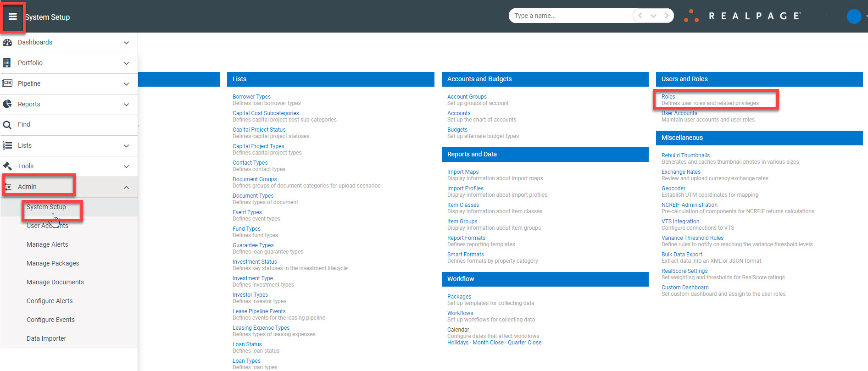868x371 pixels.
Task: Go to next result with right arrow
Action: pos(667,16)
